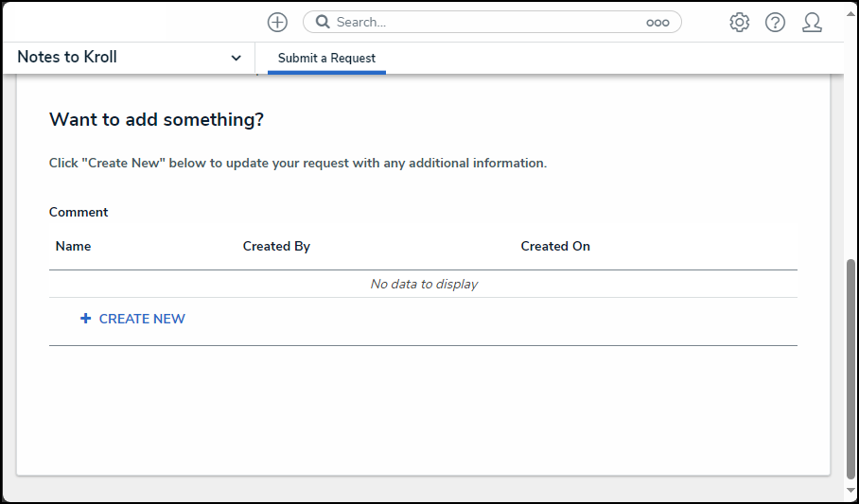Click the plus quick-add icon

[277, 23]
